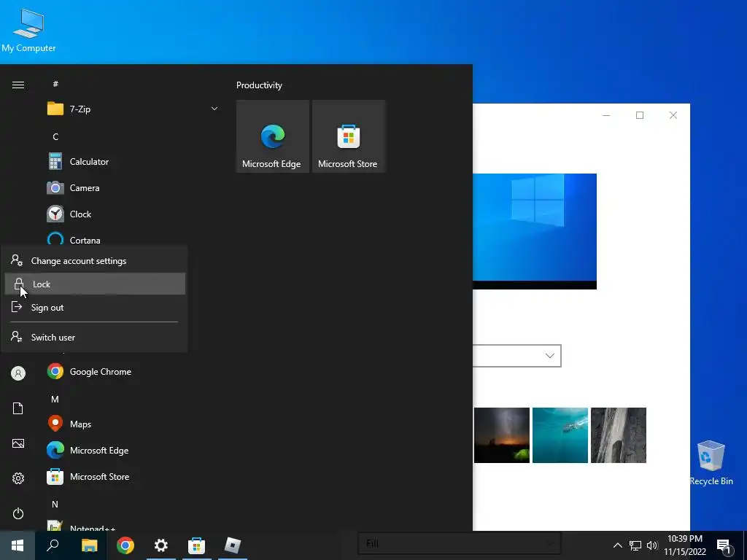Choose Switch user option
The image size is (747, 560).
pos(95,338)
